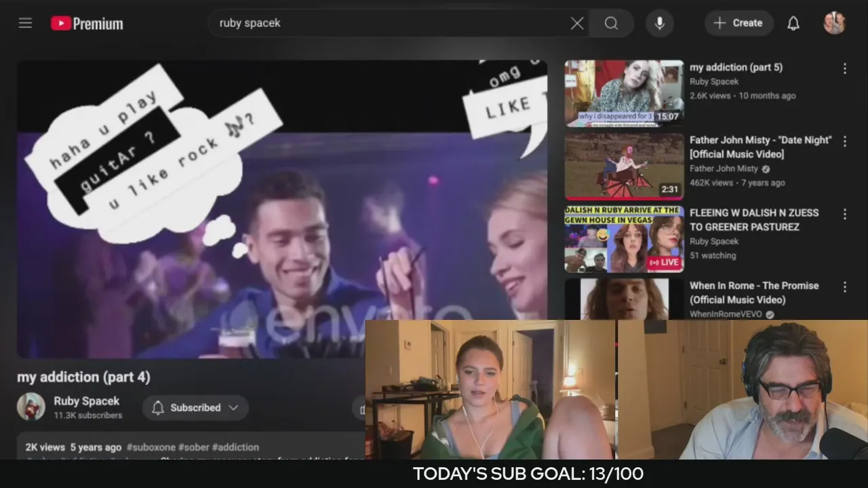Image resolution: width=868 pixels, height=488 pixels.
Task: Open options for 'my addiction (part 5)'
Action: pos(845,68)
